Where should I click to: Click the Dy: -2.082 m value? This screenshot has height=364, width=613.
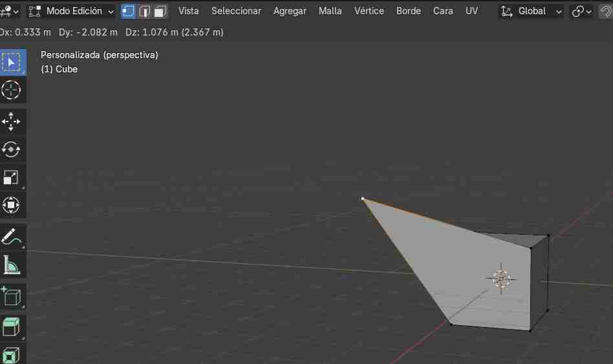tap(88, 32)
